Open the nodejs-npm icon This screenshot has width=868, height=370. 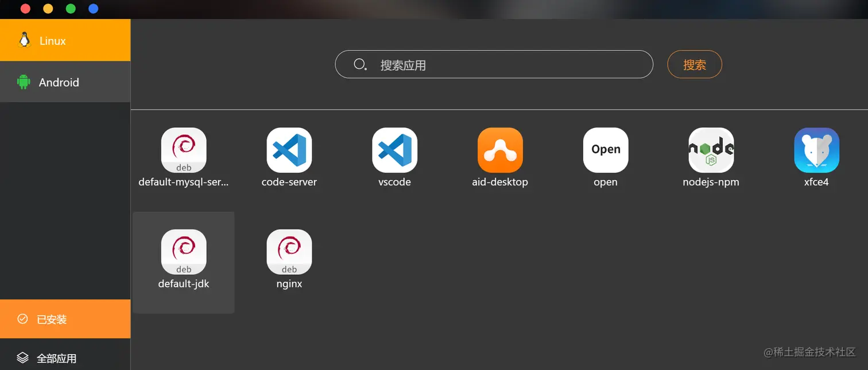click(711, 150)
